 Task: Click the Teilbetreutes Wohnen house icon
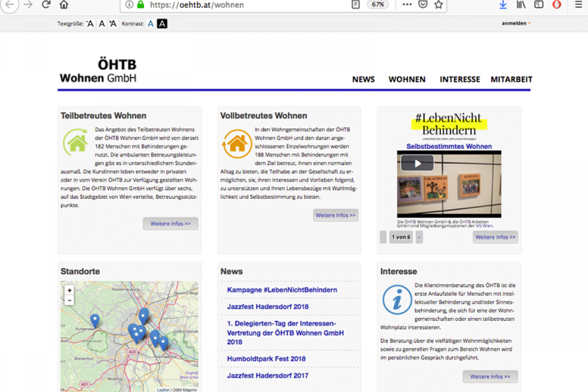pyautogui.click(x=76, y=142)
